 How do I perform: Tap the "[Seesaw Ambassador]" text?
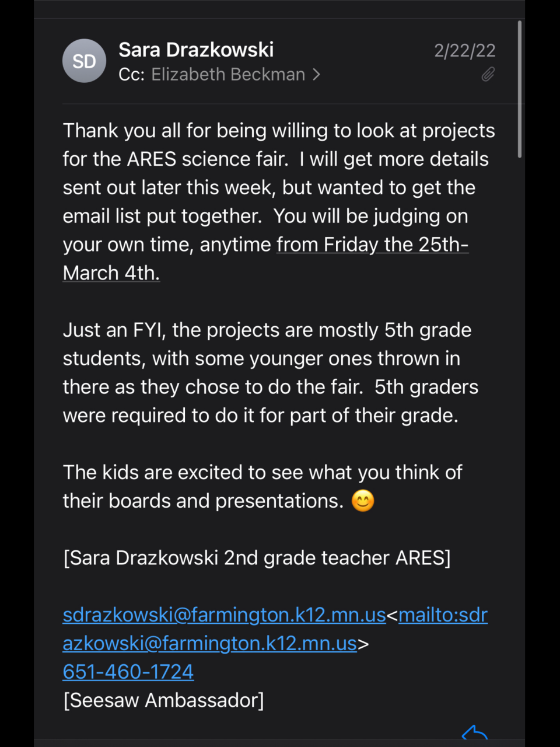pyautogui.click(x=163, y=700)
